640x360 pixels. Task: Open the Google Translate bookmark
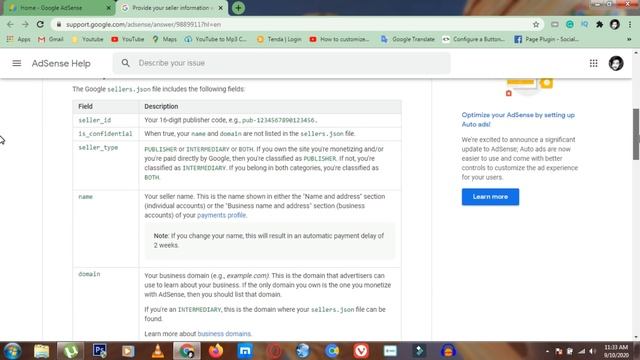(x=408, y=39)
